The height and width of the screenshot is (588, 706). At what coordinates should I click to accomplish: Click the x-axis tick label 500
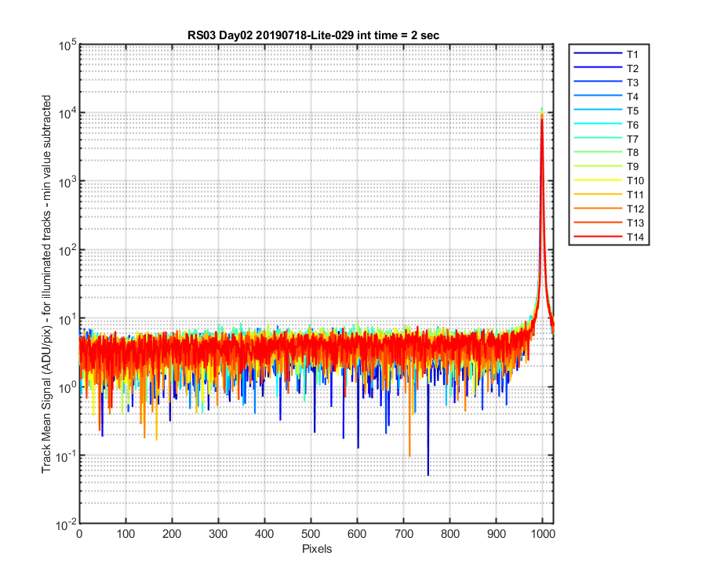(311, 534)
